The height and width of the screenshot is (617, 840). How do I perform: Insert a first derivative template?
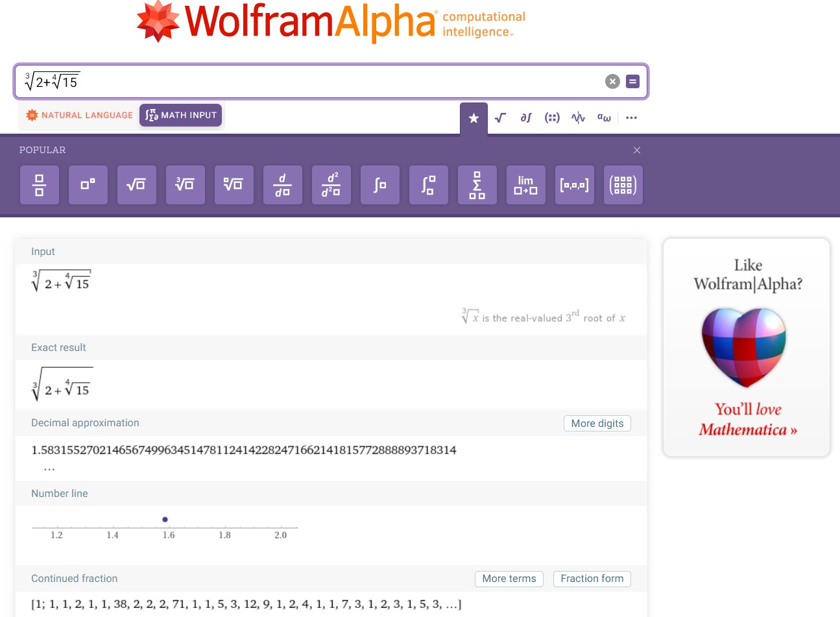point(283,185)
